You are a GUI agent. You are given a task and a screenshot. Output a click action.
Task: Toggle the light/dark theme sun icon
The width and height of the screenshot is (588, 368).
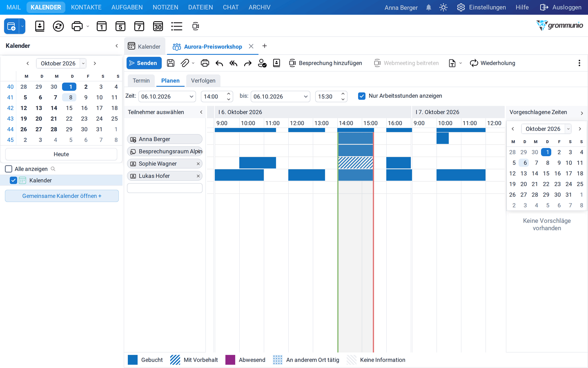click(x=443, y=7)
